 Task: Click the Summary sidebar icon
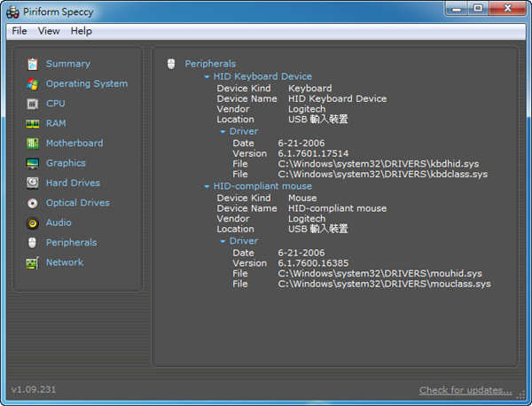pyautogui.click(x=33, y=64)
